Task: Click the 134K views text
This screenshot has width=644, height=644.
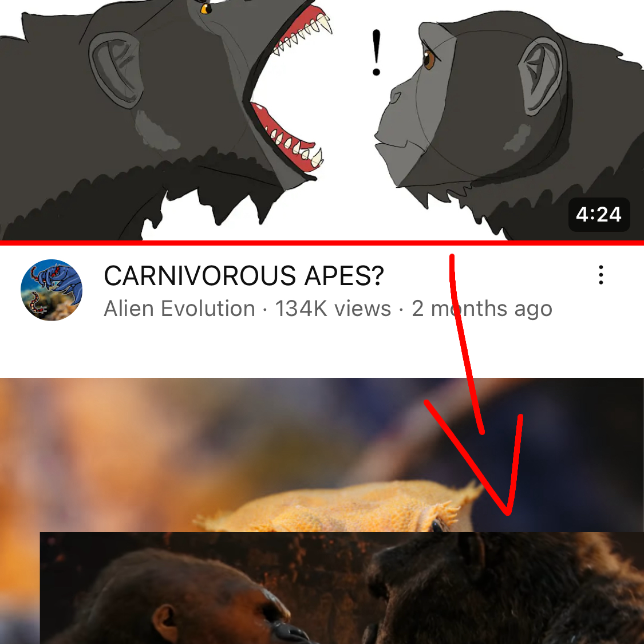Action: point(333,309)
